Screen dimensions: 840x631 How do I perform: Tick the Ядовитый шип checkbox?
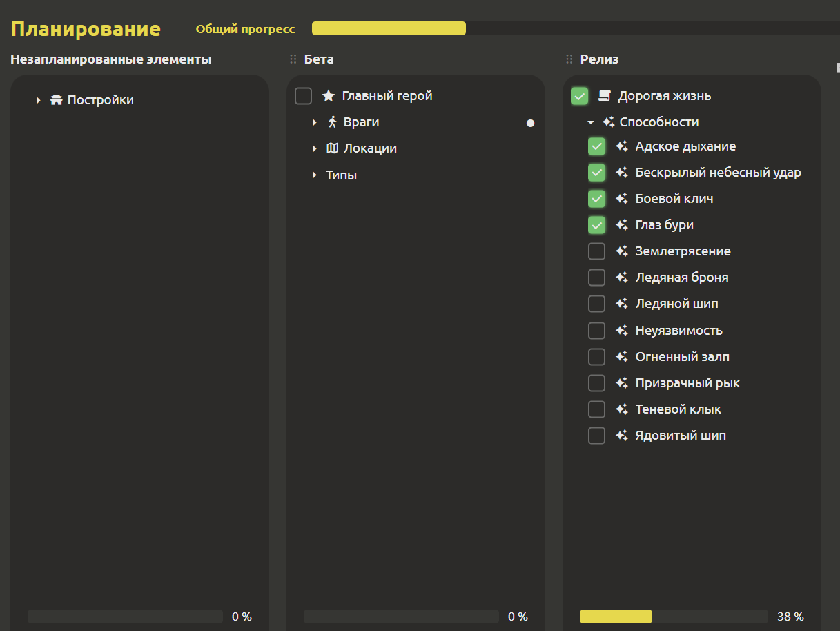[597, 436]
